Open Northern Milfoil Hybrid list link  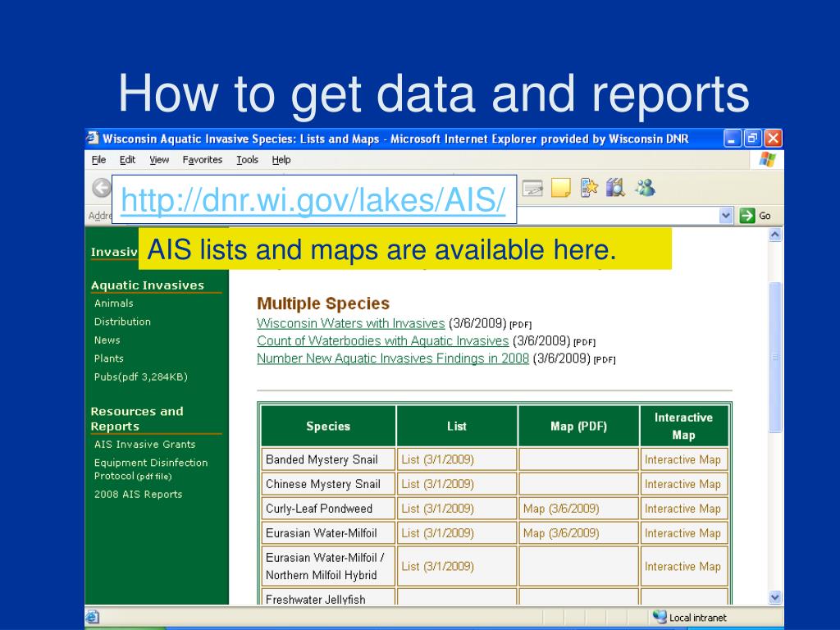(437, 566)
